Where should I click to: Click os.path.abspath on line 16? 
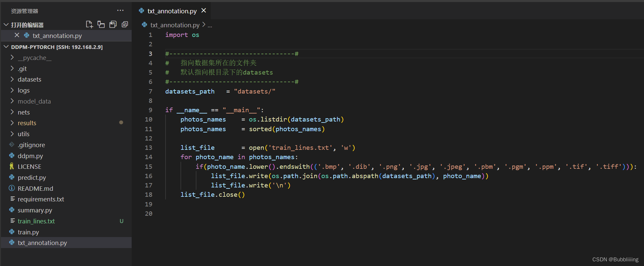coord(350,176)
